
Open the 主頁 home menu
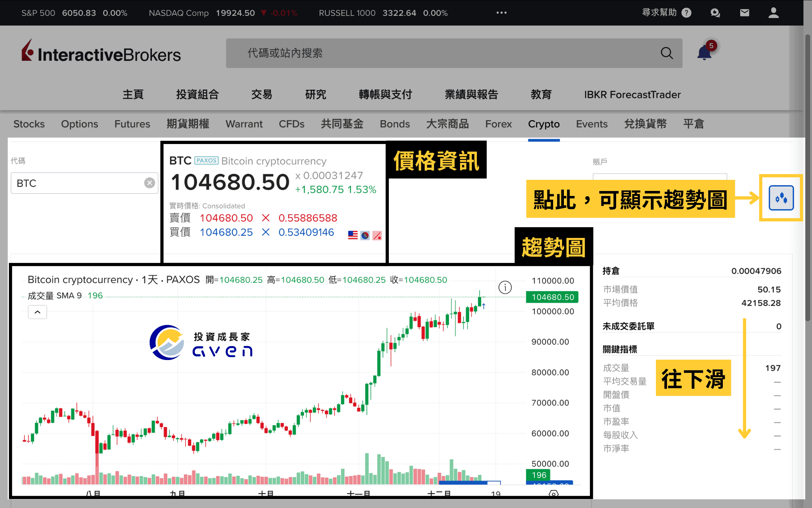pos(133,95)
